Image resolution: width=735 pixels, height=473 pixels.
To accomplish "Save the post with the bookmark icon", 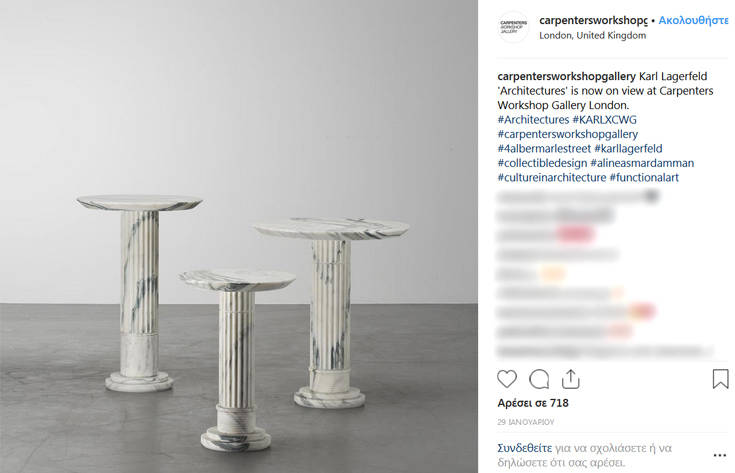I will pyautogui.click(x=720, y=379).
